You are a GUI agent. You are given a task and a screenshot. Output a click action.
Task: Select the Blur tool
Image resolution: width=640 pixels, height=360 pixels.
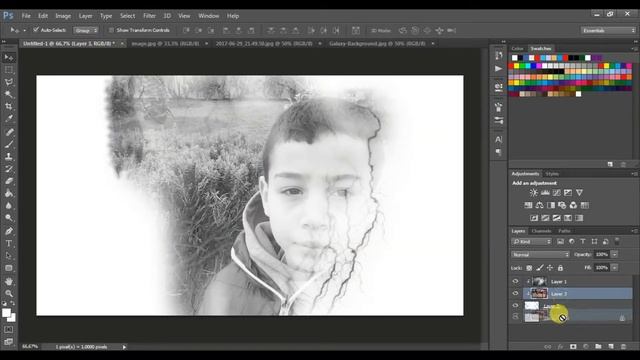click(x=9, y=206)
